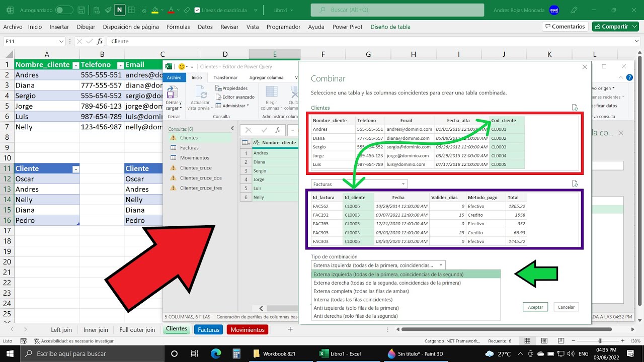Click the Save icon in Excel title bar
Screen dimensions: 644x362
[82, 10]
